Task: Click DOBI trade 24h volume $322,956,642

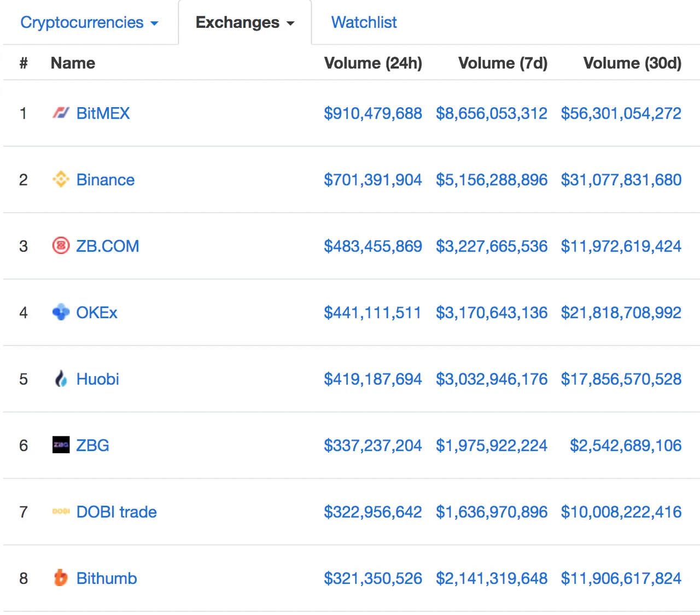Action: coord(373,512)
